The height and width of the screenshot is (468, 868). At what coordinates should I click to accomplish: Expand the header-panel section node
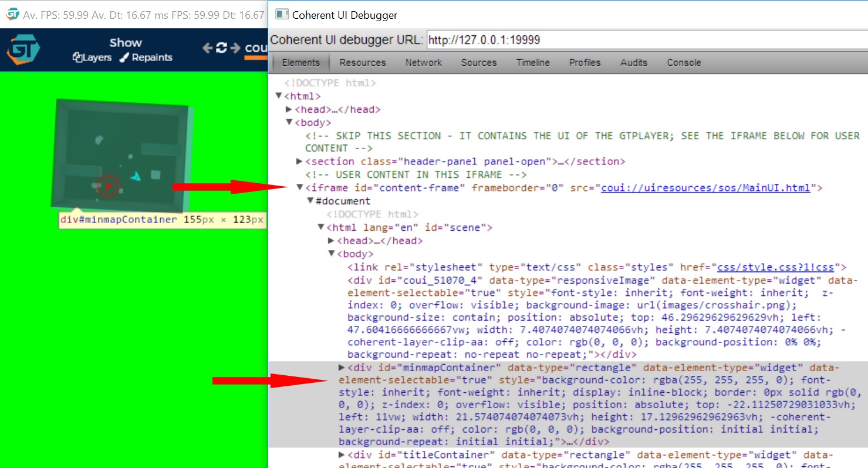299,161
